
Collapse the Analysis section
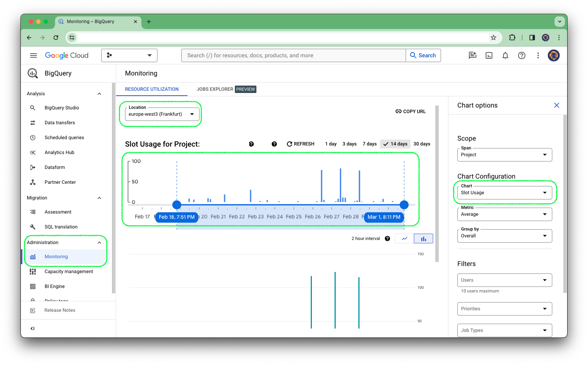tap(99, 94)
